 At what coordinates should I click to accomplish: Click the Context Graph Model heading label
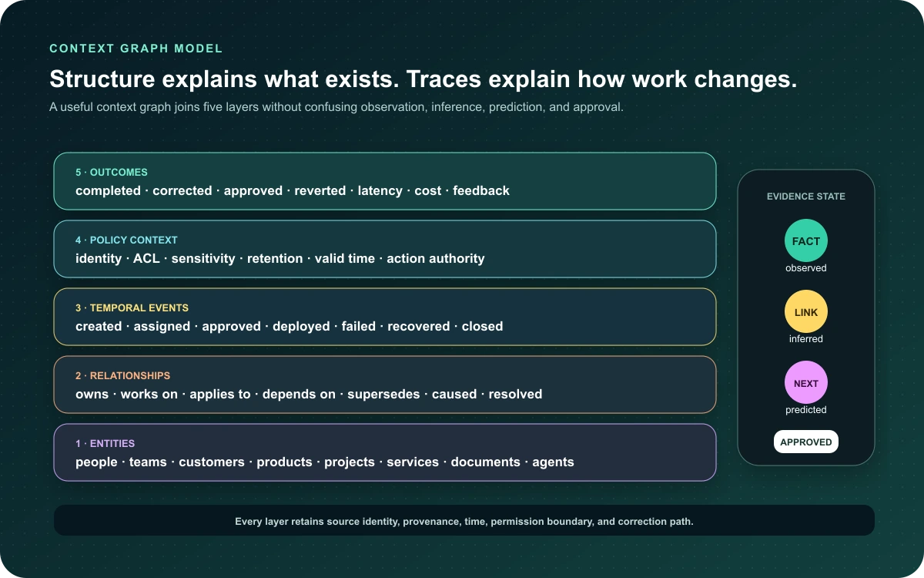pos(136,49)
